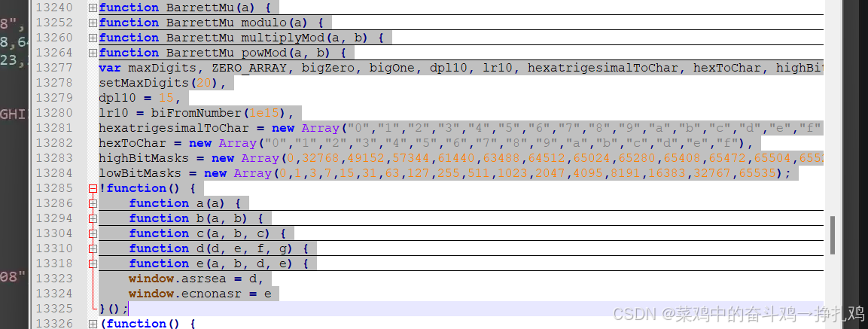Click the bigOne variable name

point(391,68)
